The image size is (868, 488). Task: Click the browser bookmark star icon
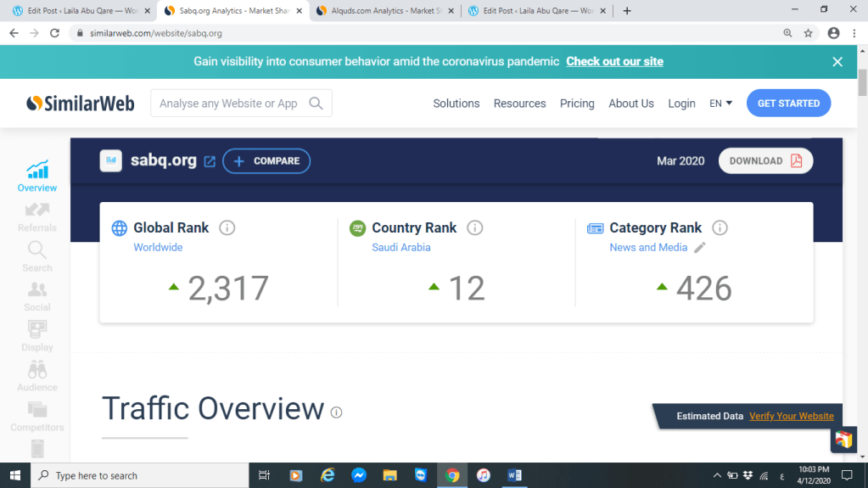[809, 33]
